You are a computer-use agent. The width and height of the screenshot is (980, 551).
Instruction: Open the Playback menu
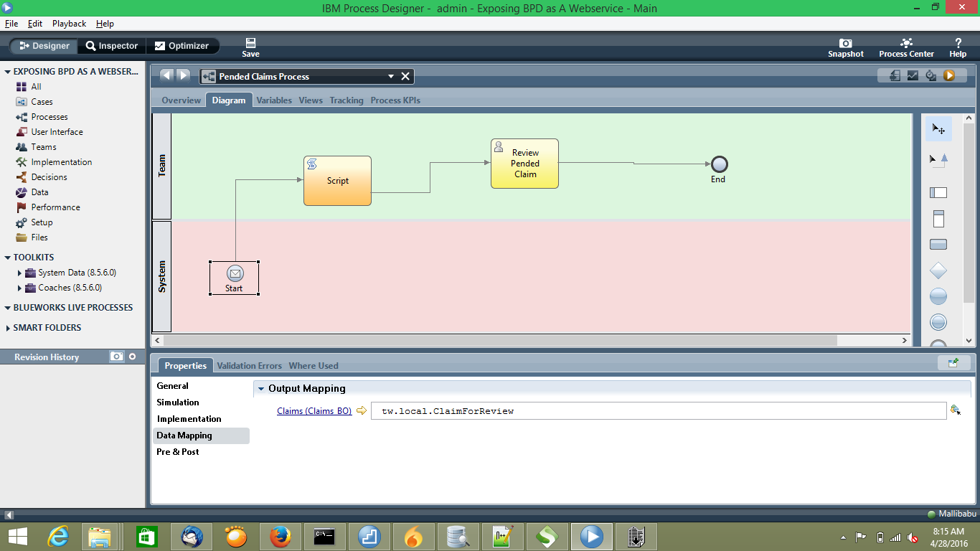(x=69, y=23)
